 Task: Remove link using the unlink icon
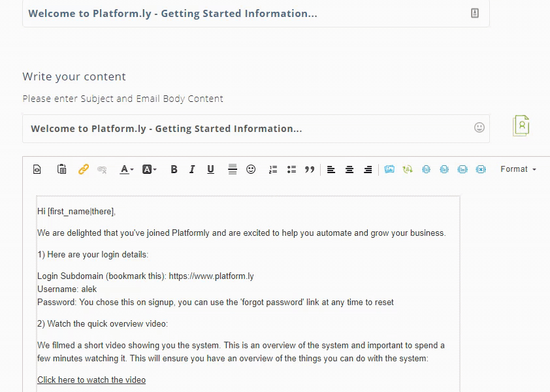102,169
